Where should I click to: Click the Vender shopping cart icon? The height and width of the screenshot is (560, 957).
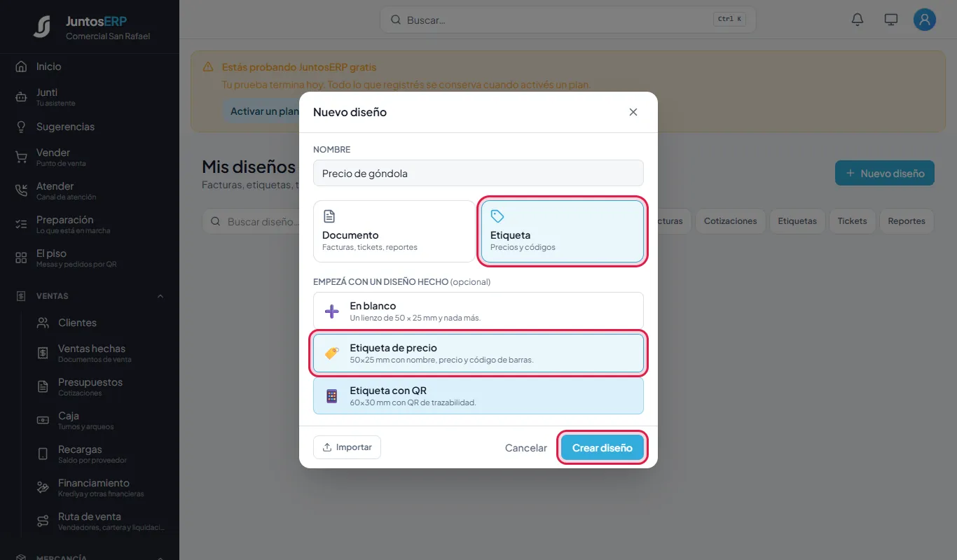click(21, 157)
